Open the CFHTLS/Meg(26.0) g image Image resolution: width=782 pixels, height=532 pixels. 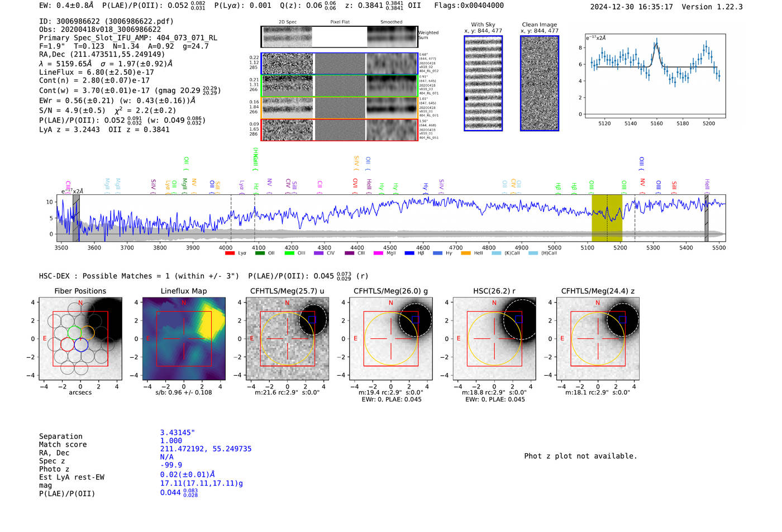[390, 339]
